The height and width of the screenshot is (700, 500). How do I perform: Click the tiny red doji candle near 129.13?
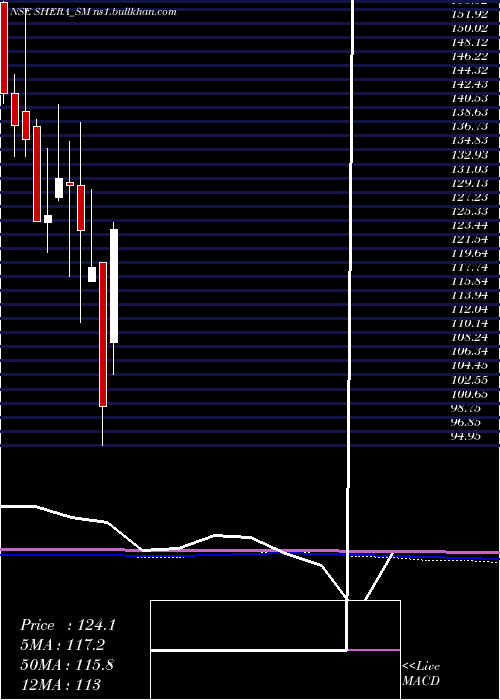point(70,183)
